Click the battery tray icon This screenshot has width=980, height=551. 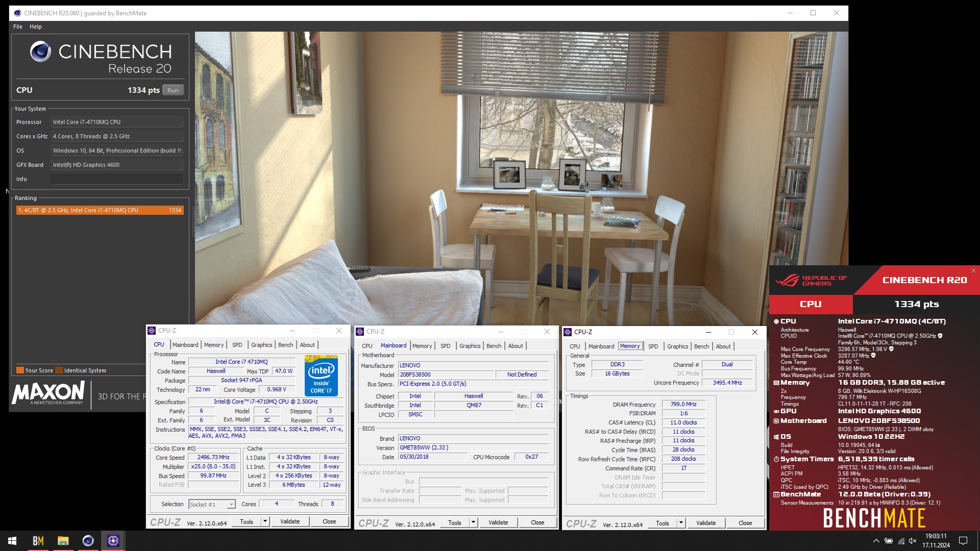coord(889,541)
